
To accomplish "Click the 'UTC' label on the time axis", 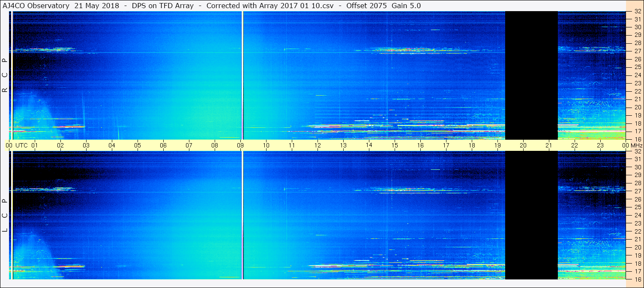I will [x=21, y=145].
